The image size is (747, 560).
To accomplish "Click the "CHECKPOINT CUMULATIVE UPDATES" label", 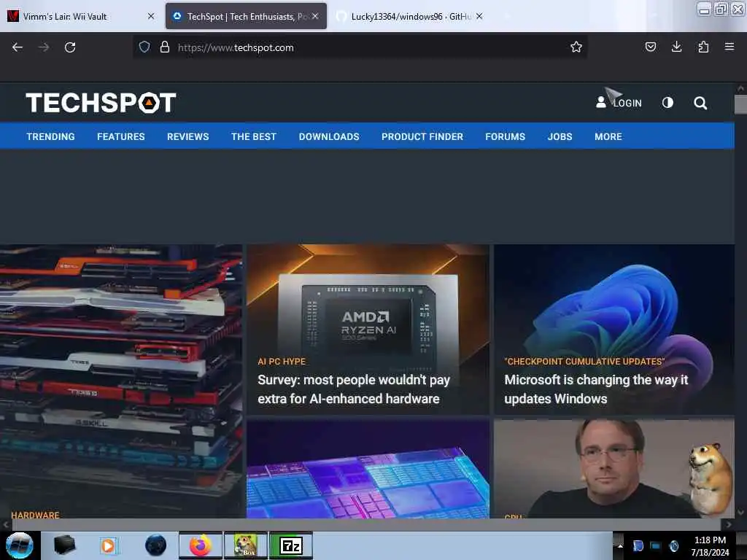I will click(584, 362).
